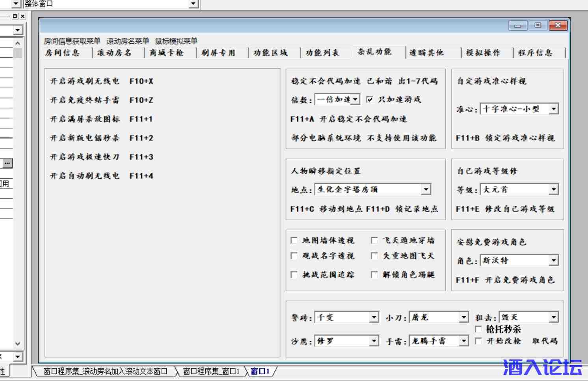Expand the 等级 rank dropdown
The height and width of the screenshot is (381, 588).
(x=554, y=190)
